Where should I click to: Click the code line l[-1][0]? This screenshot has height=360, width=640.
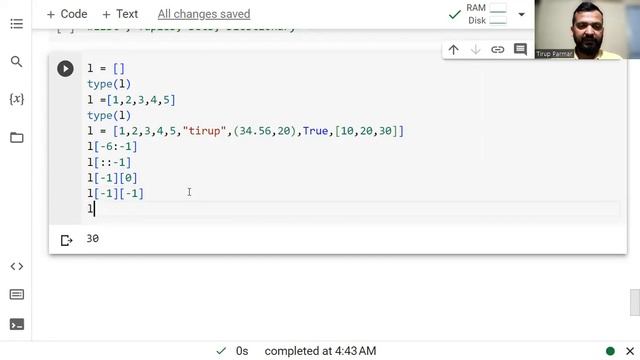click(112, 178)
